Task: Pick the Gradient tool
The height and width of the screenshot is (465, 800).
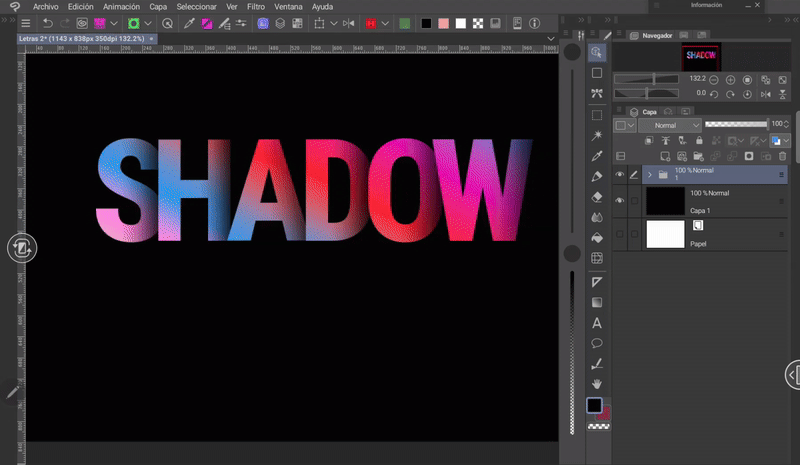Action: [x=597, y=302]
